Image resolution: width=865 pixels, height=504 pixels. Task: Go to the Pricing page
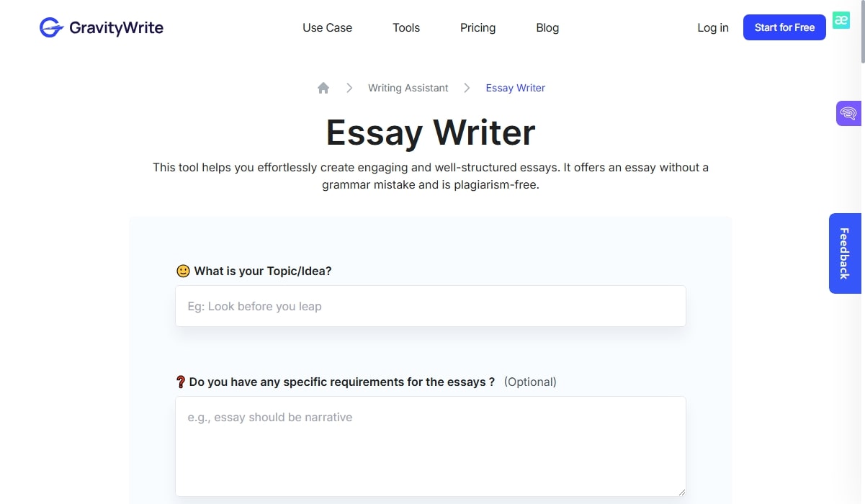tap(478, 28)
